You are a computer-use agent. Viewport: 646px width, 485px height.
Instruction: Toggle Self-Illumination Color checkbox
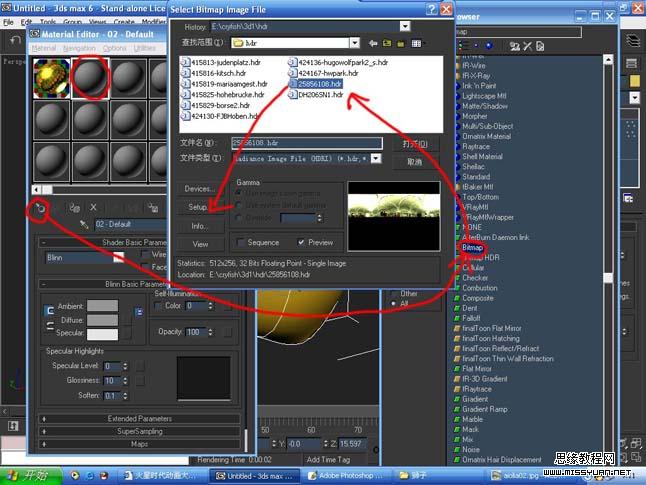point(158,306)
